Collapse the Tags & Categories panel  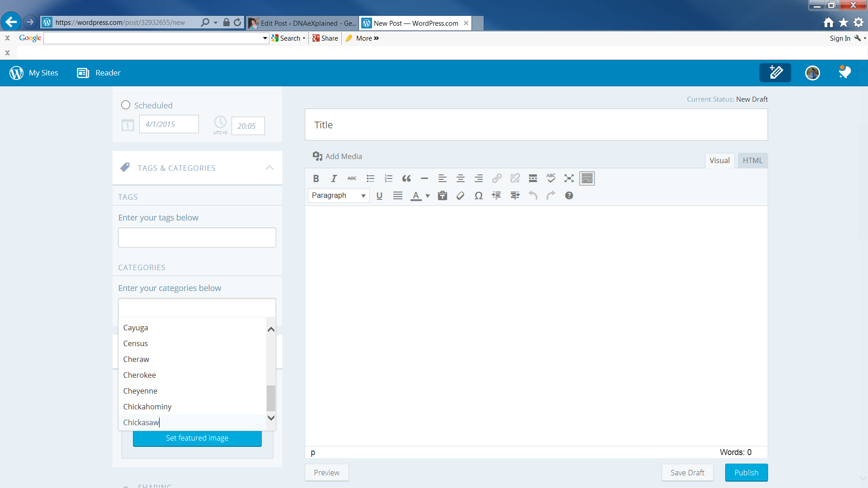(269, 168)
